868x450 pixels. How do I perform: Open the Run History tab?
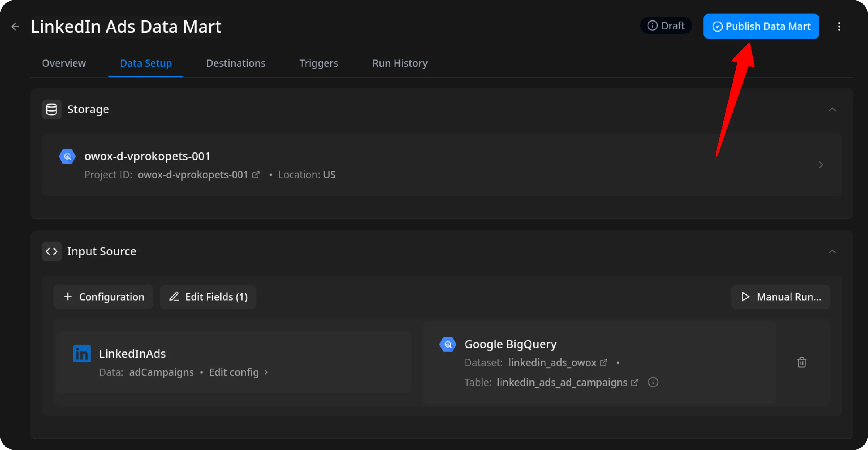pos(400,63)
